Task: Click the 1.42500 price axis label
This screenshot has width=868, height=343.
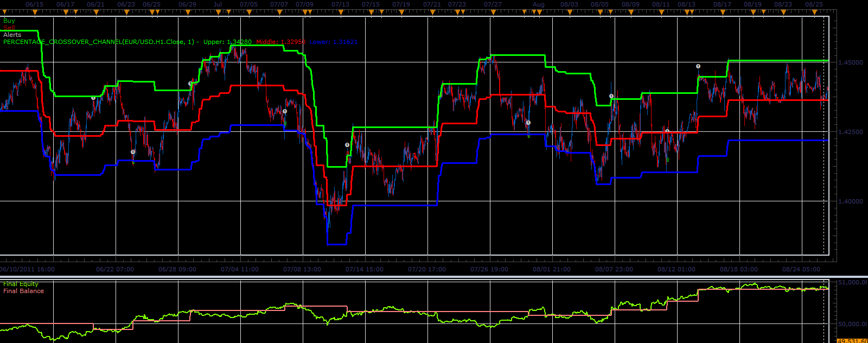Action: click(x=851, y=132)
